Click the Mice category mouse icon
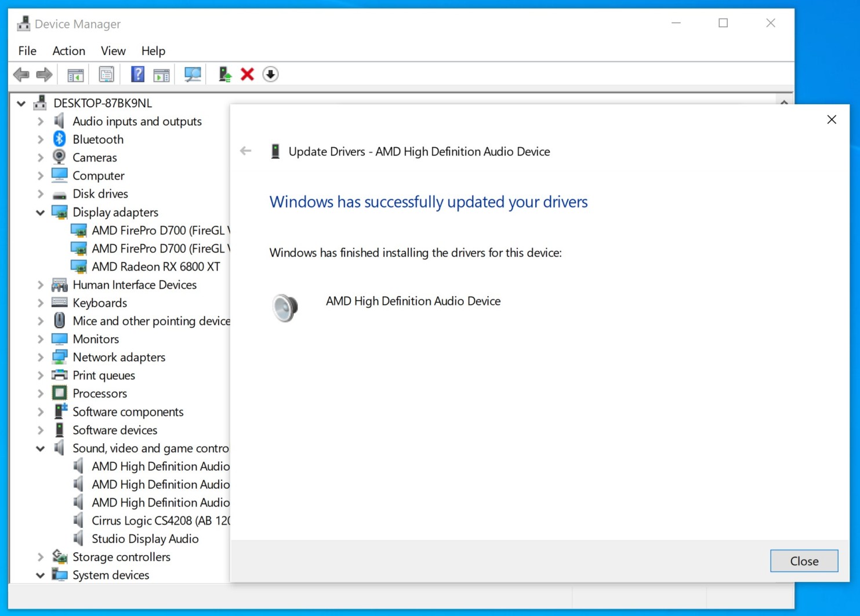 (x=59, y=320)
